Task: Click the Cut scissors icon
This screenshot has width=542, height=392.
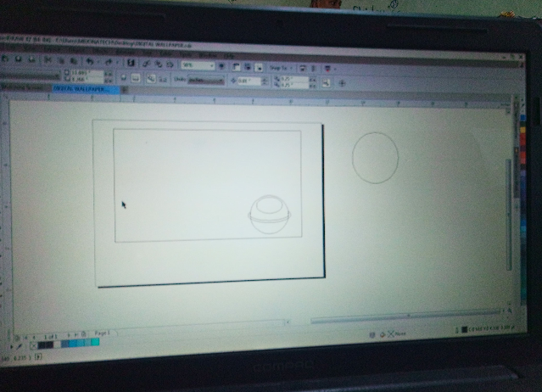Action: click(47, 60)
